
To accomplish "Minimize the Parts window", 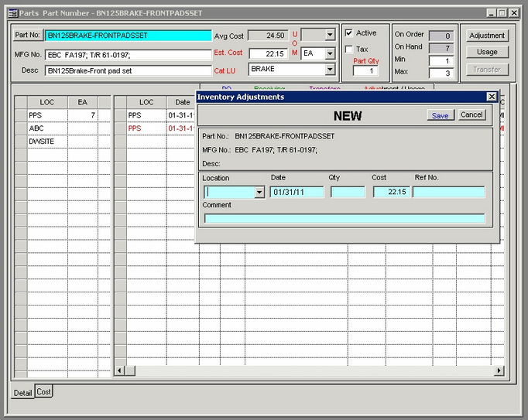I will pos(491,13).
